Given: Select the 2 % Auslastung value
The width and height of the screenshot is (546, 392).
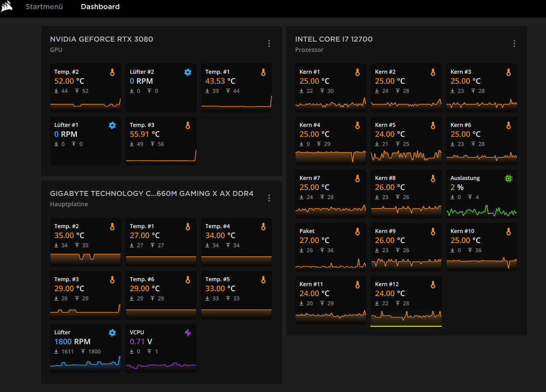Looking at the screenshot, I should click(457, 187).
